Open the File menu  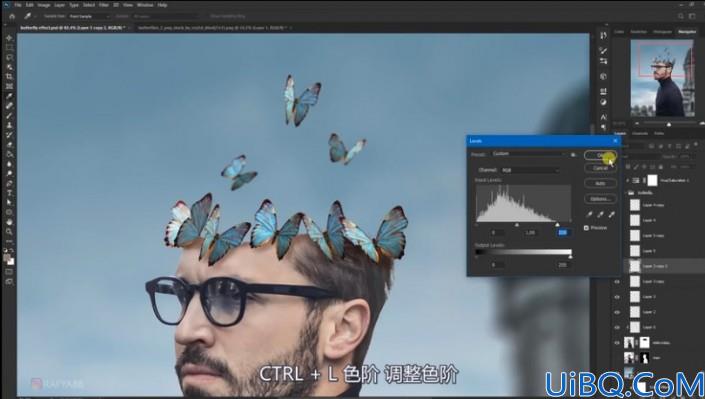coord(18,5)
